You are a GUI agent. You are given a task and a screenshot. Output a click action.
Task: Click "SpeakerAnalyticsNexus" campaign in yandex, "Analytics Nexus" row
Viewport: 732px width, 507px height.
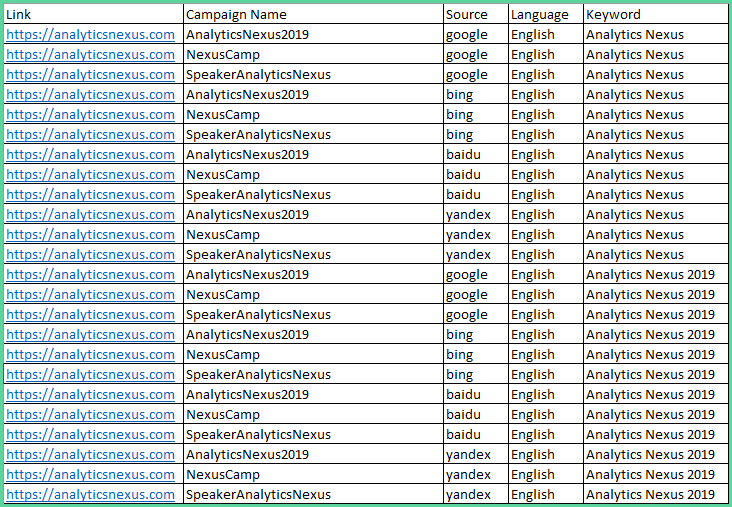[258, 254]
